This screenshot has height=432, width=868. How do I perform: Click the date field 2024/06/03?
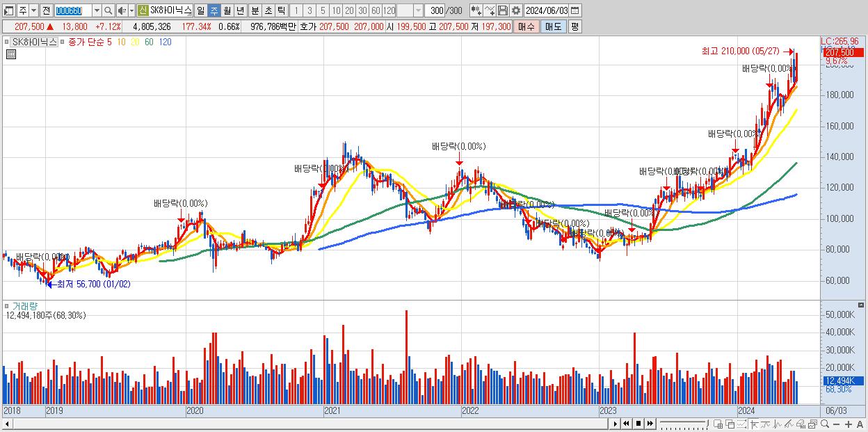pyautogui.click(x=546, y=10)
